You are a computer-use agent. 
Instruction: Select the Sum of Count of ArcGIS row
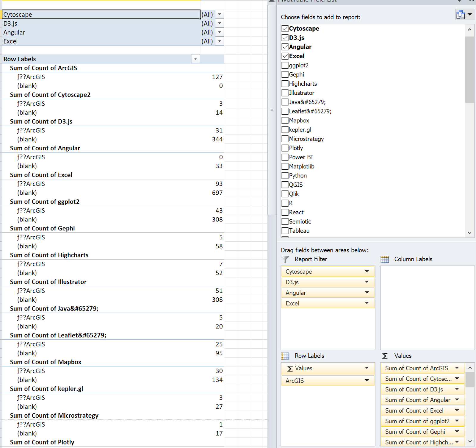(113, 68)
